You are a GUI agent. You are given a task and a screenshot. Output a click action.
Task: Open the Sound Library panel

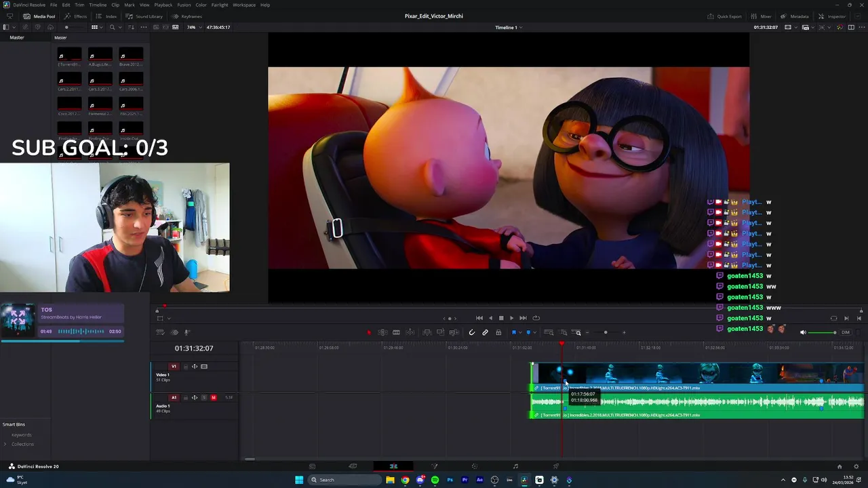(x=144, y=16)
